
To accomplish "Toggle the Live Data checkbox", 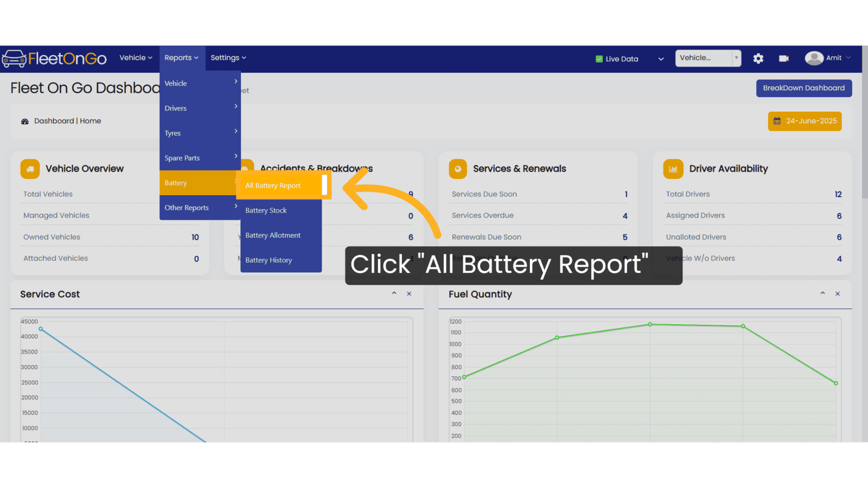I will (x=599, y=59).
